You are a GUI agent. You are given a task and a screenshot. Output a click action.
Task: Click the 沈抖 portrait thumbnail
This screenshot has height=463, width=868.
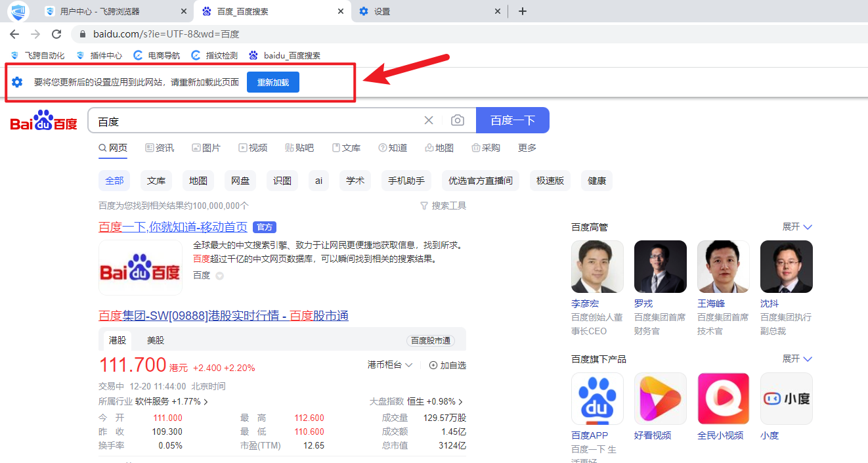[x=787, y=267]
